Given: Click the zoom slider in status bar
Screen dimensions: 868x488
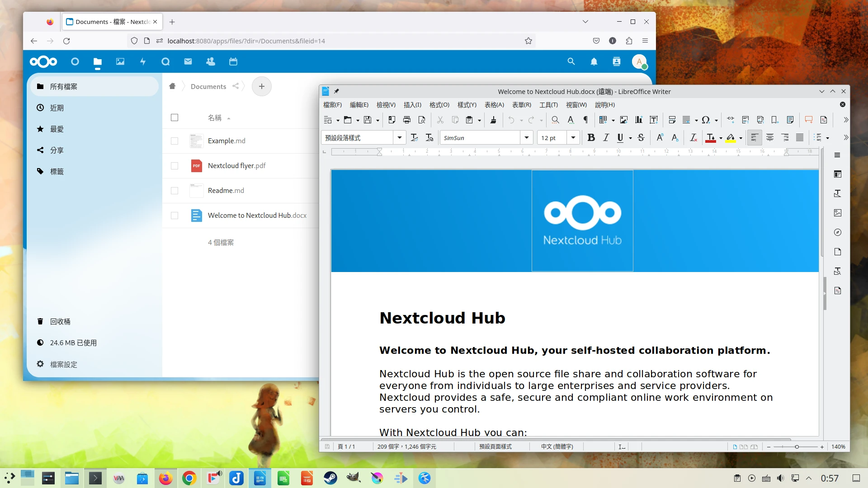Looking at the screenshot, I should coord(796,447).
